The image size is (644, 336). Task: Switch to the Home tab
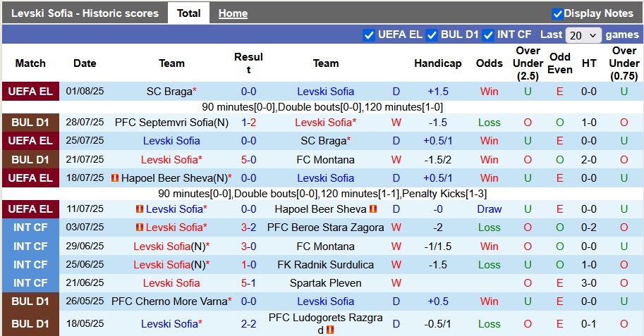pos(233,13)
